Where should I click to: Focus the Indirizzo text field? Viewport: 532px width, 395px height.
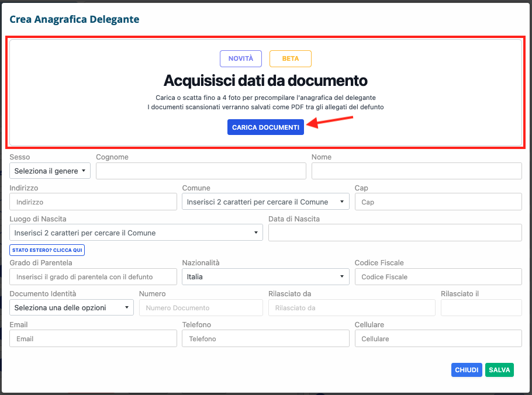93,202
